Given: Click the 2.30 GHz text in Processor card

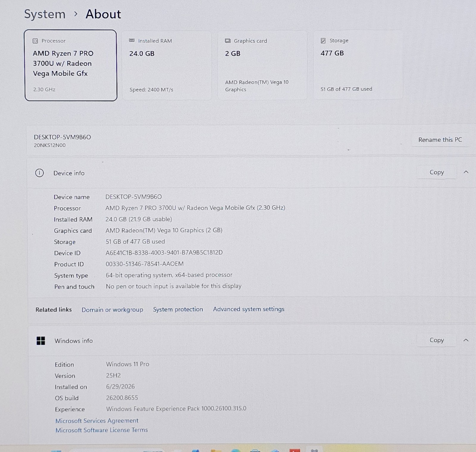Looking at the screenshot, I should (44, 89).
